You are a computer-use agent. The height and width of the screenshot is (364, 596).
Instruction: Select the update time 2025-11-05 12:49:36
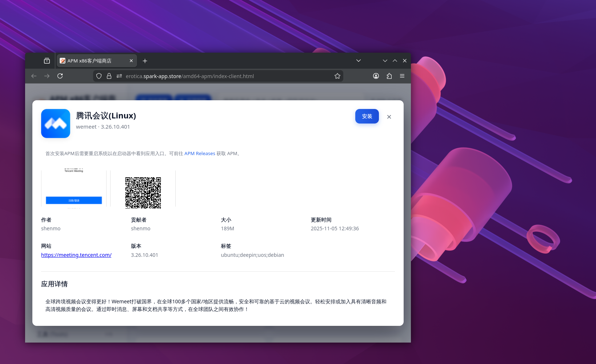(335, 228)
